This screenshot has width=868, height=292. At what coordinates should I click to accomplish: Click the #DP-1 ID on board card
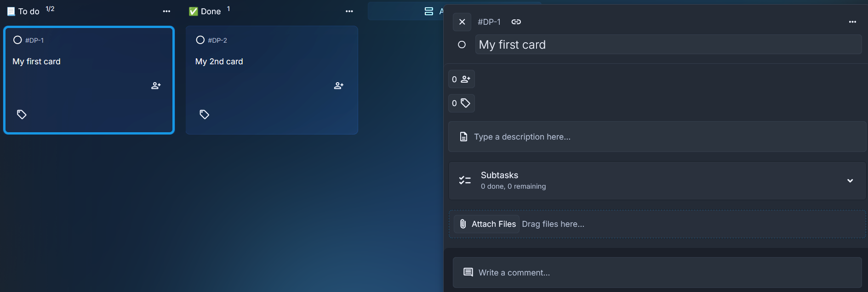click(34, 40)
